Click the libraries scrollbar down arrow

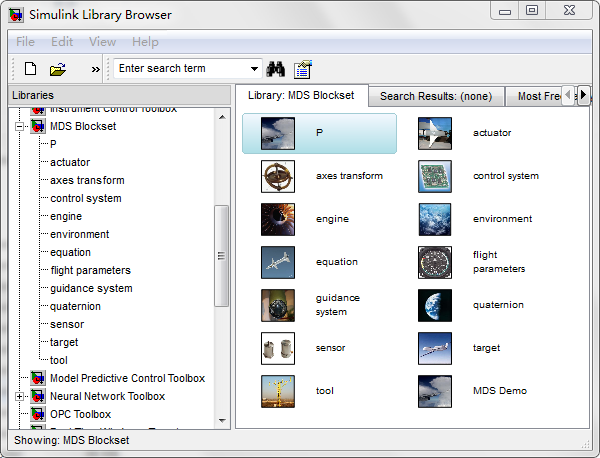(x=222, y=421)
